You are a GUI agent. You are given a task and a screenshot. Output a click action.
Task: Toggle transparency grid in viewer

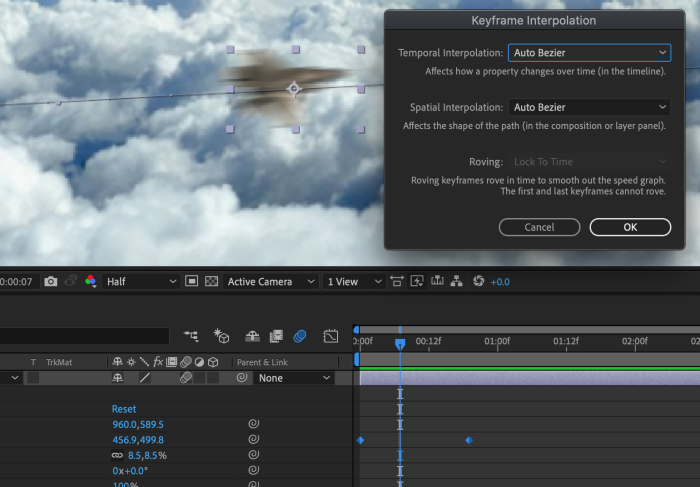[x=211, y=281]
